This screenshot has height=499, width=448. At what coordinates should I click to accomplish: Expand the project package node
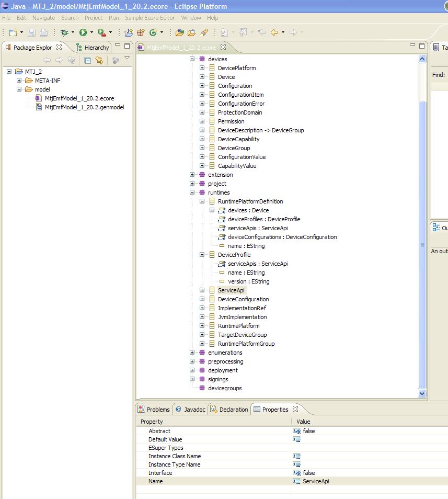pyautogui.click(x=192, y=183)
